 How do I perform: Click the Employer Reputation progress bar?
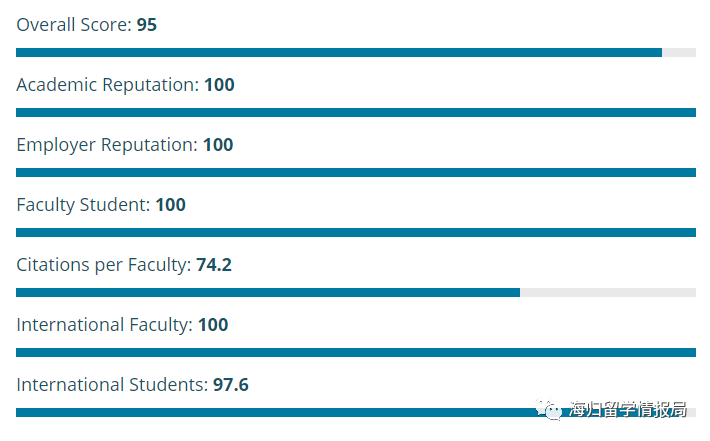click(x=356, y=173)
